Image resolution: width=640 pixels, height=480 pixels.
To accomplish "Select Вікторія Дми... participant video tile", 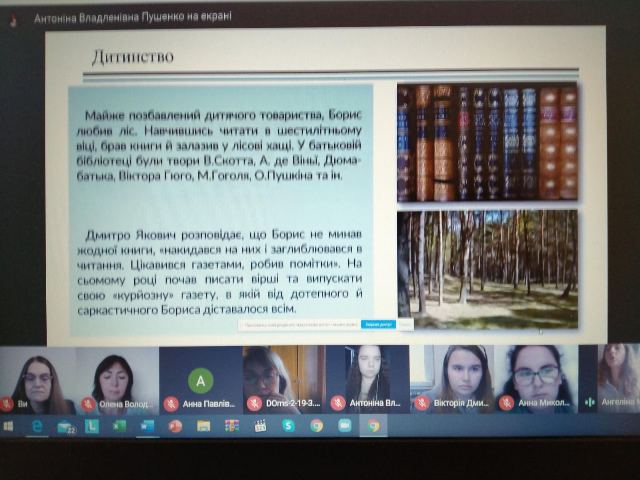I will click(452, 379).
